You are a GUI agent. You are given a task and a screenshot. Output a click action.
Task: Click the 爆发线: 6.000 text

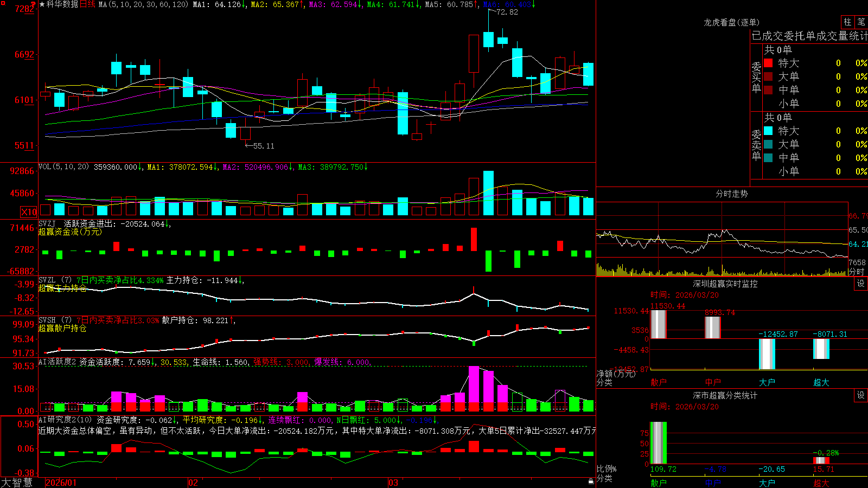coord(342,362)
